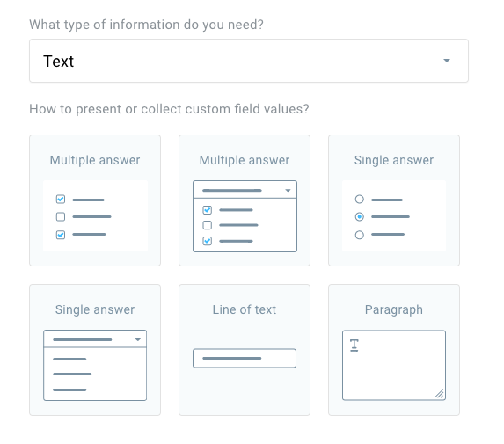Screen dimensions: 504x444
Task: Click the bottom checked checkbox in the checklist illustration
Action: point(61,235)
